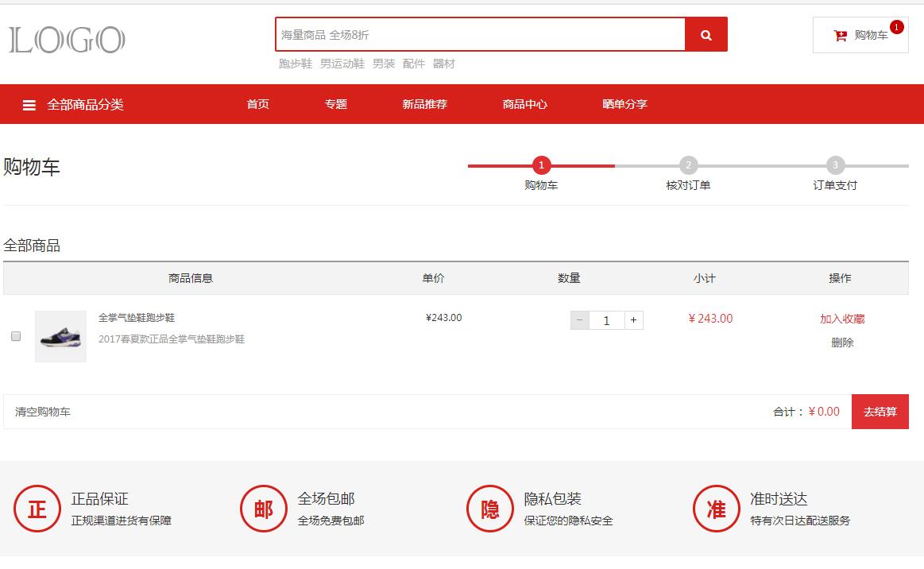Click the 邮 free shipping circle icon

click(264, 509)
